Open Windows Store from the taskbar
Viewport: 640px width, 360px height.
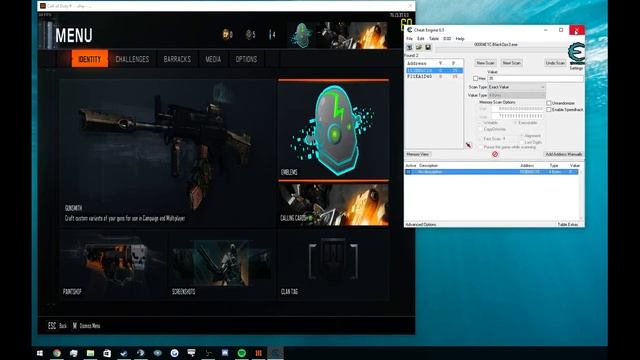[107, 353]
